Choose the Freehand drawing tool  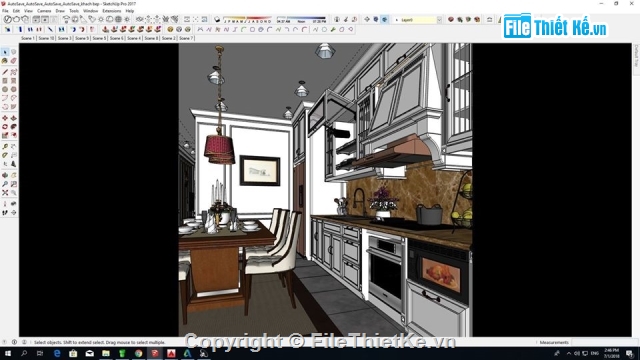(x=13, y=72)
